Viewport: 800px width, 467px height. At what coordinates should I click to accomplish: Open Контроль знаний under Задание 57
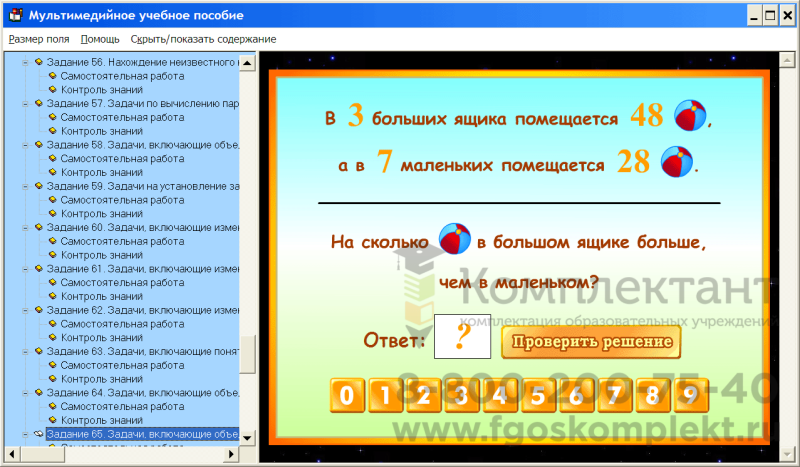(102, 131)
